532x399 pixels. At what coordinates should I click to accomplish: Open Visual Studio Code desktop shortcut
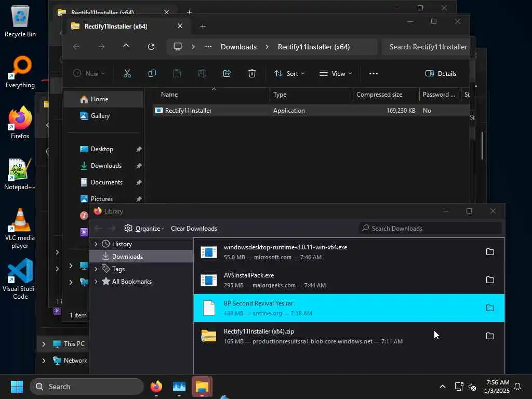pyautogui.click(x=20, y=279)
